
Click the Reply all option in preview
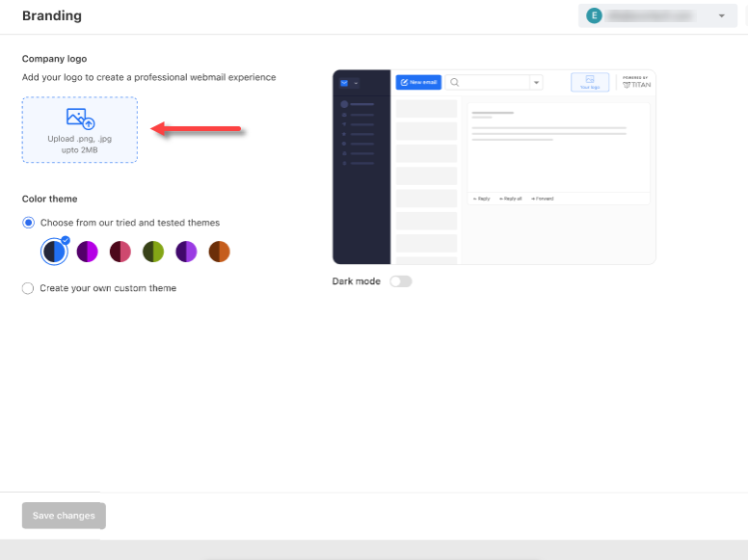click(510, 199)
